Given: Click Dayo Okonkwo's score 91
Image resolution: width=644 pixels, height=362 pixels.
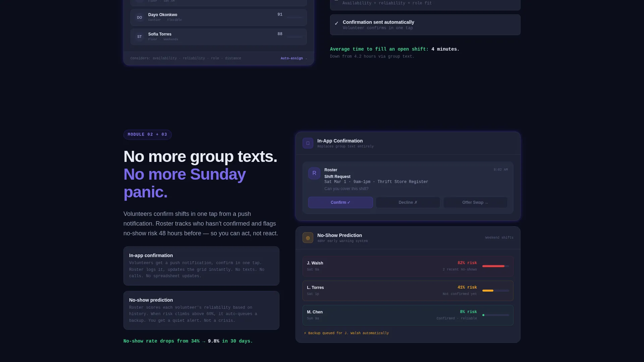Looking at the screenshot, I should [280, 15].
